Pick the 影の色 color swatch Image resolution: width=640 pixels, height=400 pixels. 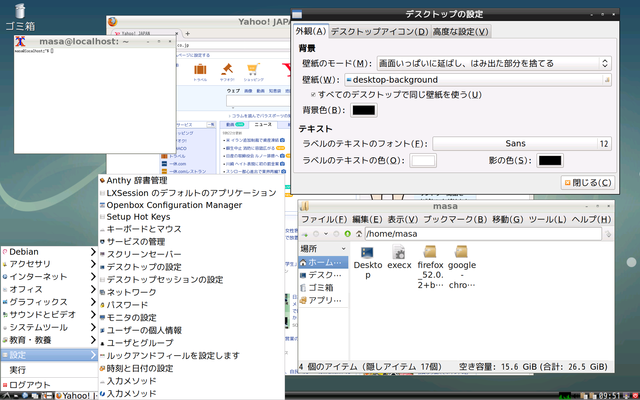pyautogui.click(x=550, y=160)
